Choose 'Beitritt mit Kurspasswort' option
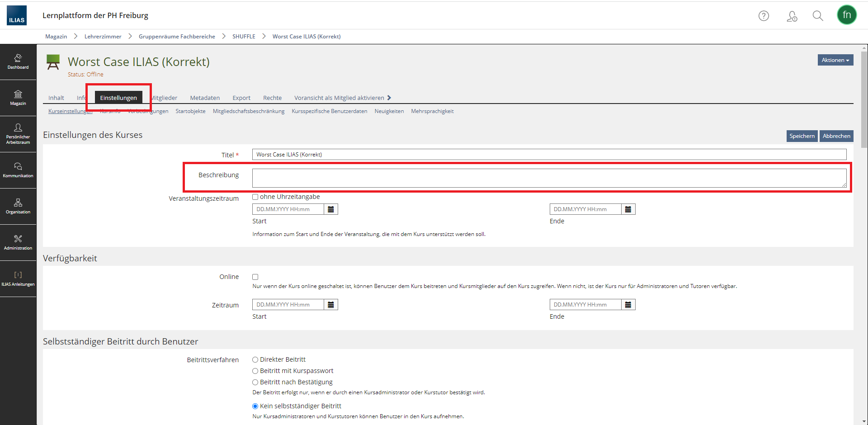868x425 pixels. pos(255,371)
